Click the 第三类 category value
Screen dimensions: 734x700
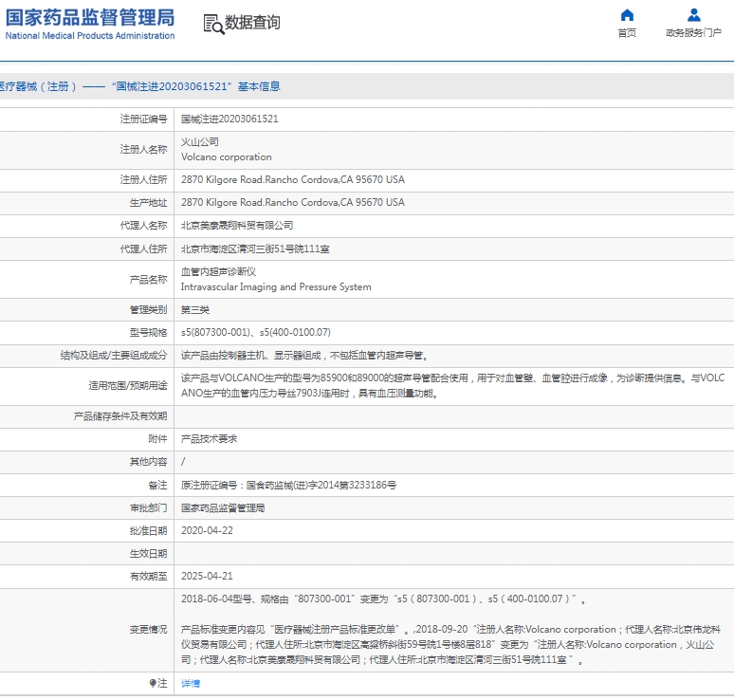[x=195, y=309]
